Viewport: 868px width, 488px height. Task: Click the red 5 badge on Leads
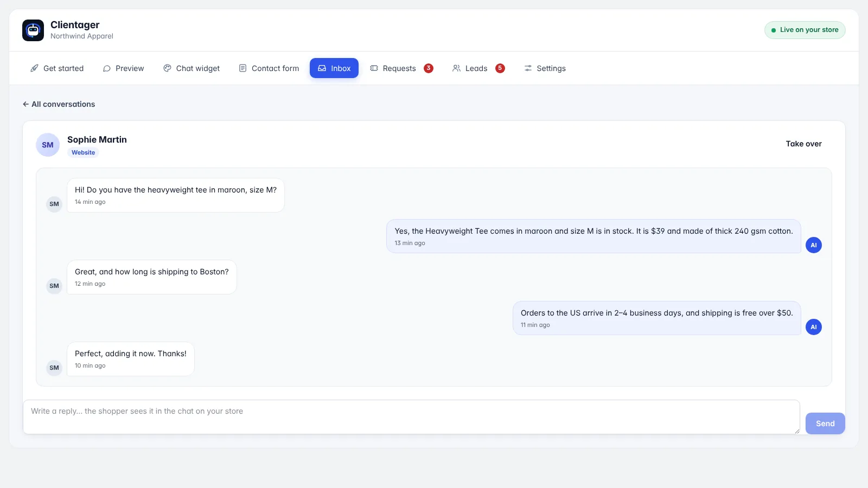[500, 68]
